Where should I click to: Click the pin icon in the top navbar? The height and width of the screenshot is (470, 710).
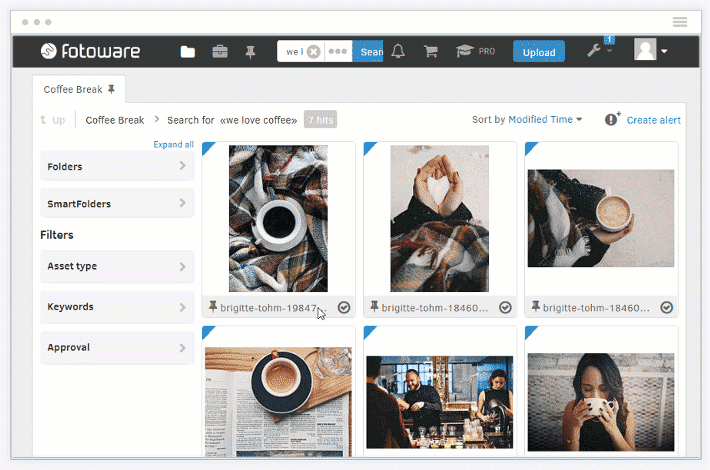(x=250, y=52)
